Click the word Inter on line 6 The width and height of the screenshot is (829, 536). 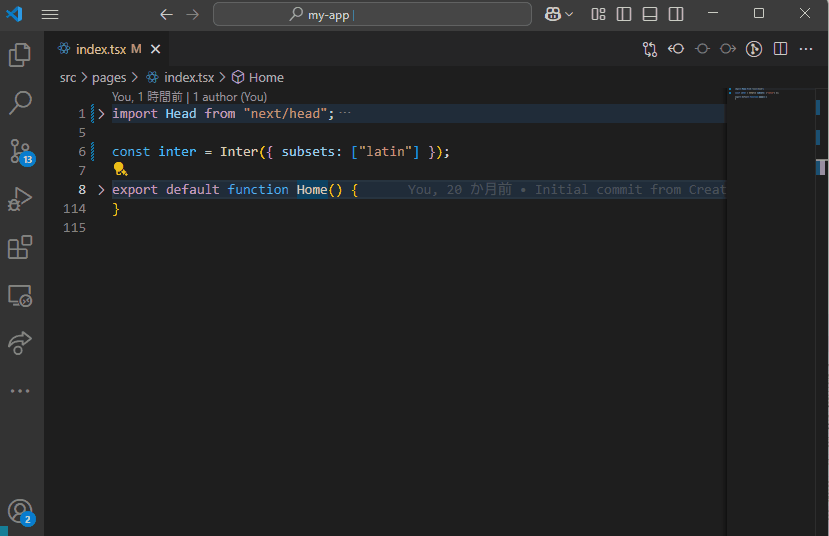point(239,152)
